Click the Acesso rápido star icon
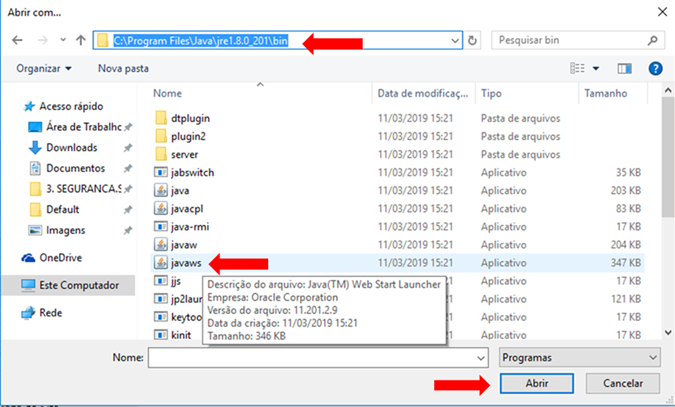Image resolution: width=675 pixels, height=407 pixels. click(29, 106)
